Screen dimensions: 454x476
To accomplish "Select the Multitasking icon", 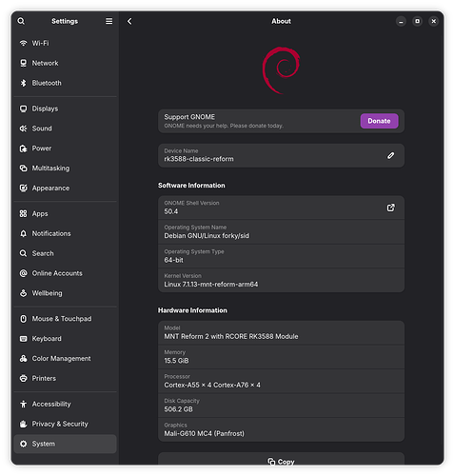I will click(x=23, y=169).
